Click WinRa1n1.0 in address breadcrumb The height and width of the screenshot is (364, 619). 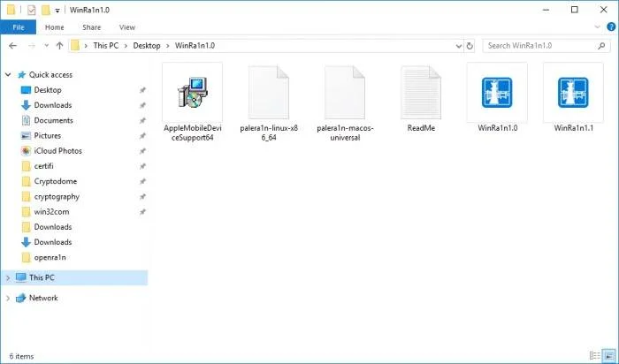195,46
